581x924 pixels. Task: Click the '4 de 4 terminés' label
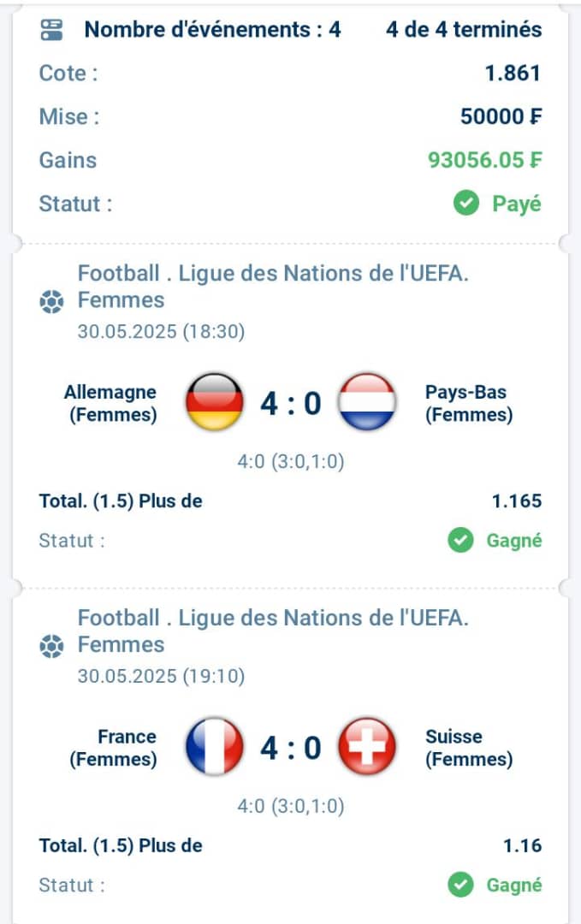pos(464,29)
